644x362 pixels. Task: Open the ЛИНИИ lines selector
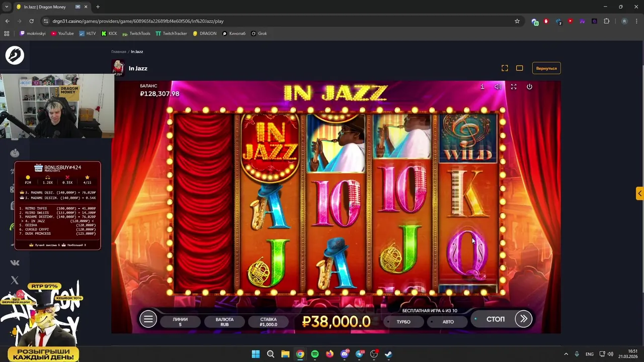180,322
